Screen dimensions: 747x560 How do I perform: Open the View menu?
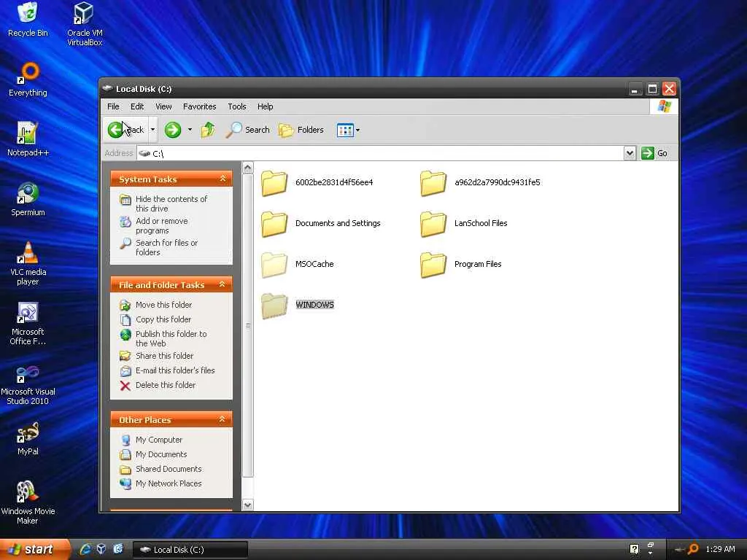(x=163, y=106)
